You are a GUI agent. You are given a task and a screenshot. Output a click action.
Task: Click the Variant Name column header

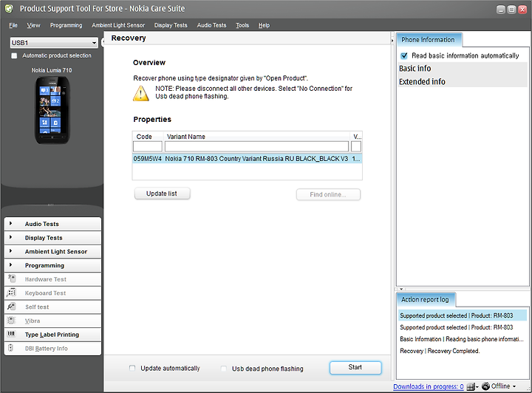(x=256, y=137)
